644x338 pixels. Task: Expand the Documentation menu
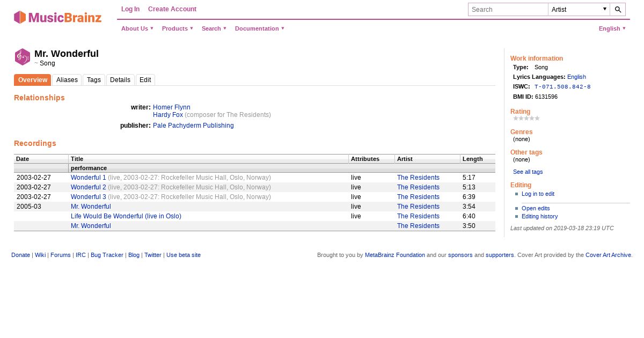point(260,28)
